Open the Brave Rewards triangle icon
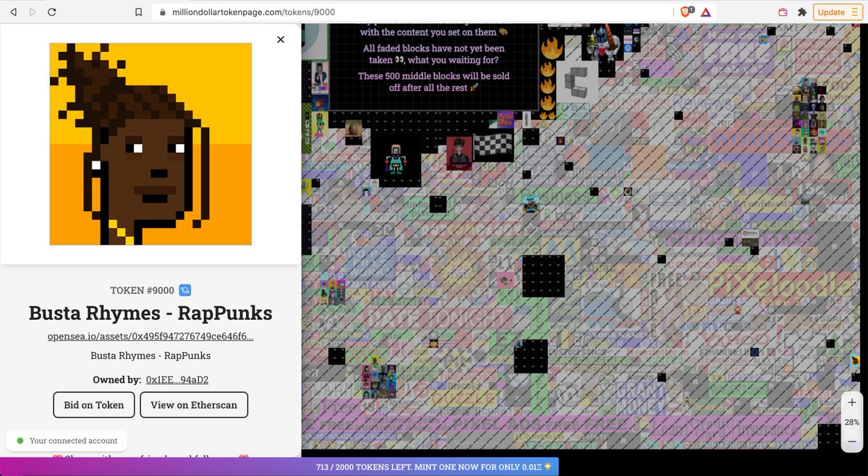The height and width of the screenshot is (476, 868). point(705,12)
